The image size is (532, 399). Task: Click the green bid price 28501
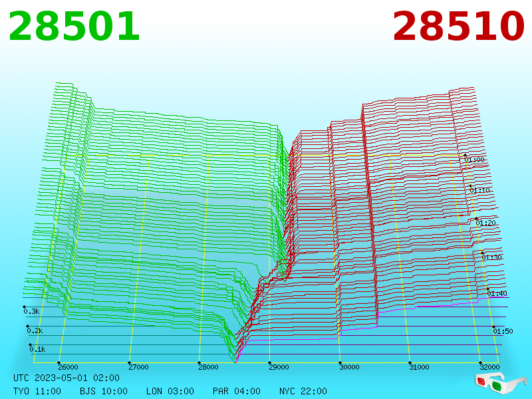[x=74, y=27]
